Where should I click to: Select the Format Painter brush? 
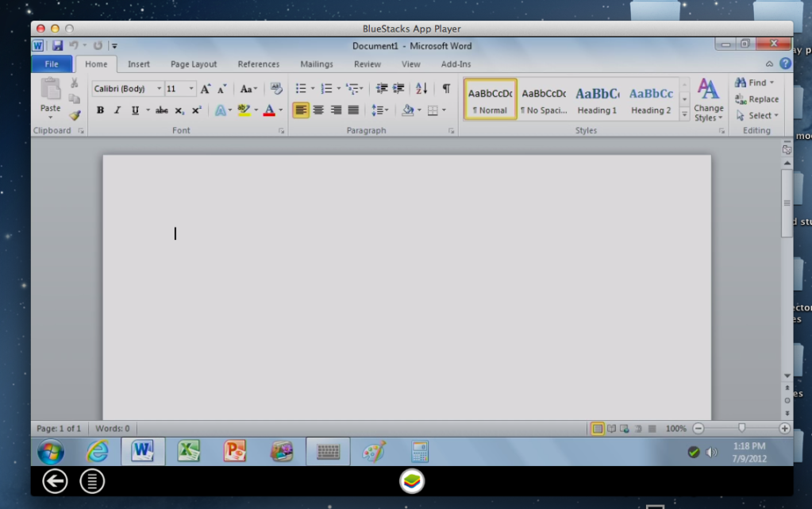tap(75, 115)
